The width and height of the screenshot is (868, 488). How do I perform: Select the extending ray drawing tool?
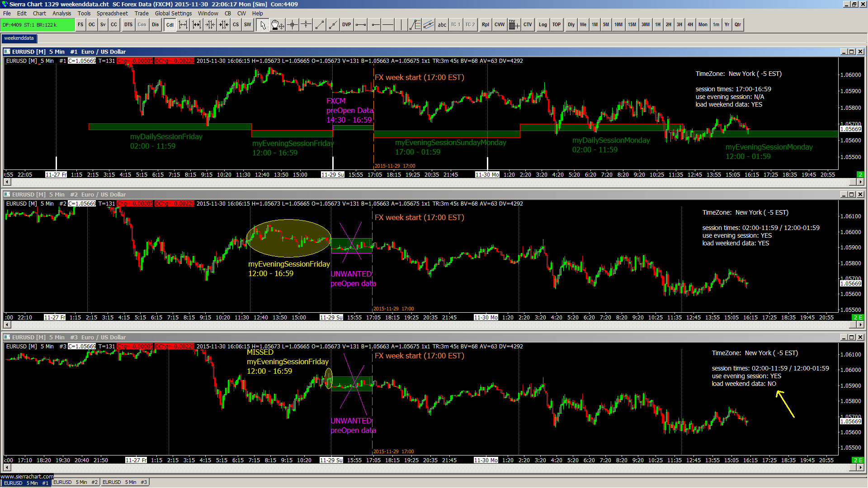[x=333, y=25]
